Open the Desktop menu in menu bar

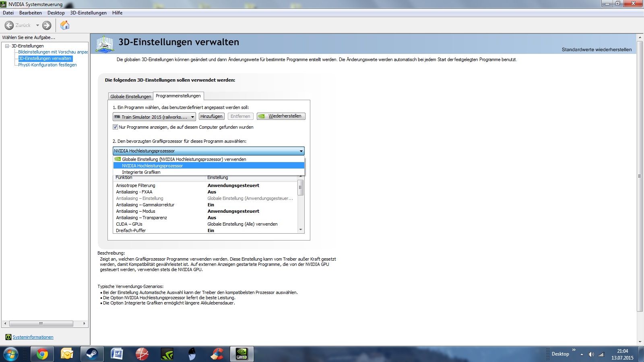56,13
